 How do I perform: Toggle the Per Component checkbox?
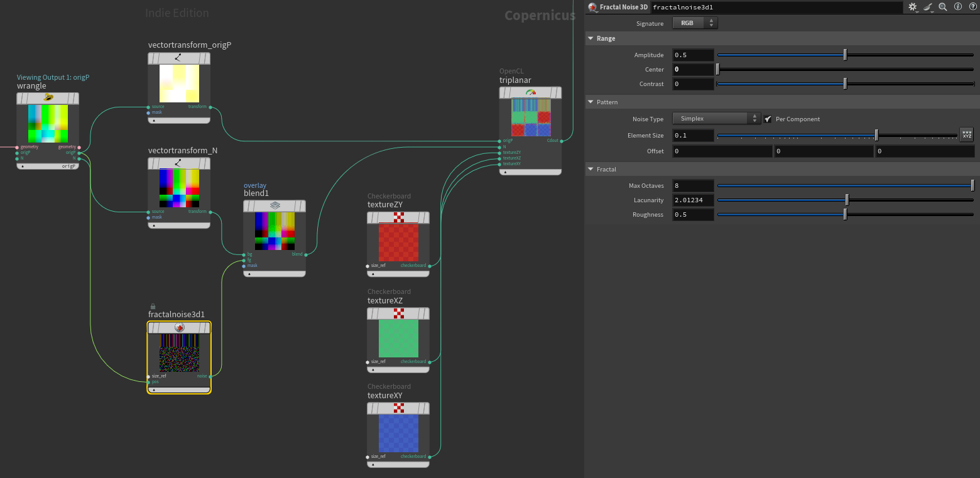(x=768, y=119)
